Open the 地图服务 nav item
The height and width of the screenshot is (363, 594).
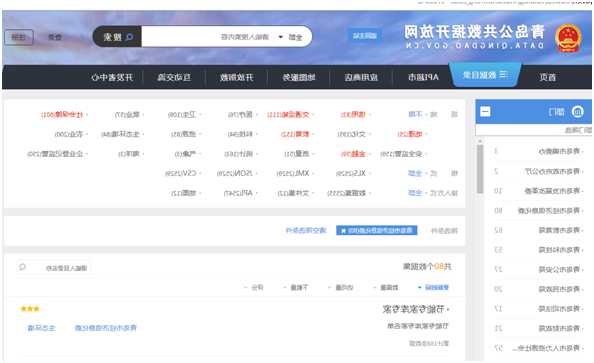[299, 77]
